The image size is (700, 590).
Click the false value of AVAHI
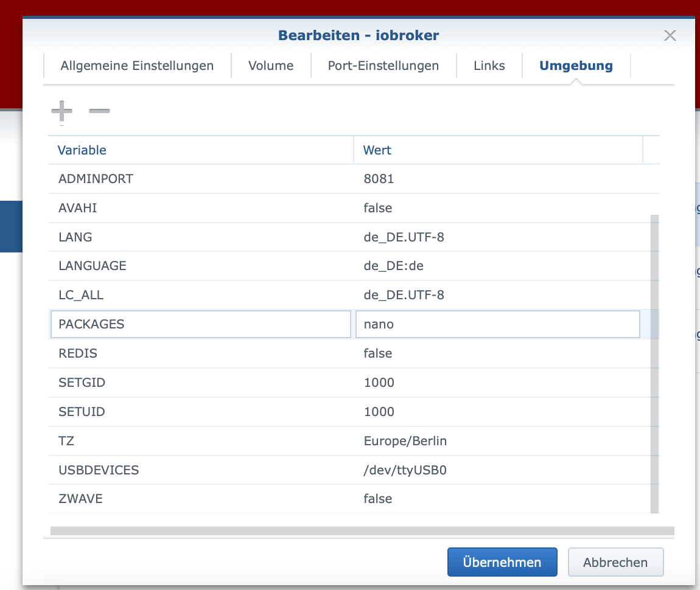tap(498, 208)
